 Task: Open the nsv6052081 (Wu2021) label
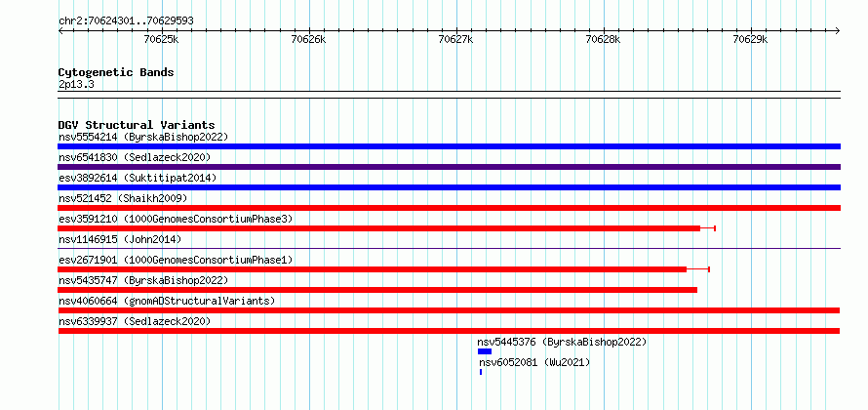pyautogui.click(x=534, y=362)
